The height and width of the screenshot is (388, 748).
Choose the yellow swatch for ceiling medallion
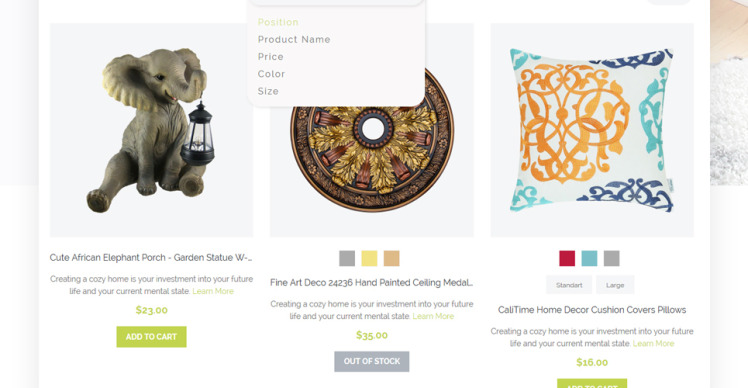click(x=369, y=258)
